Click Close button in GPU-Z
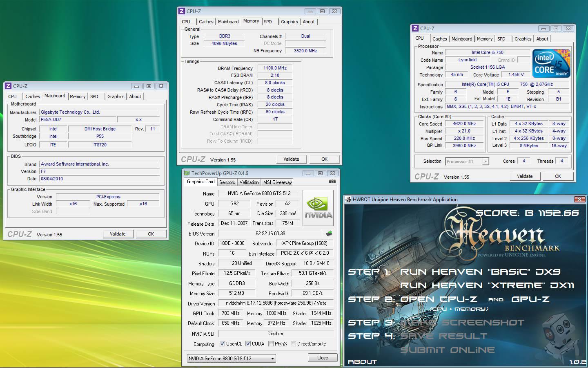Viewport: 588px width, 368px height. [323, 358]
